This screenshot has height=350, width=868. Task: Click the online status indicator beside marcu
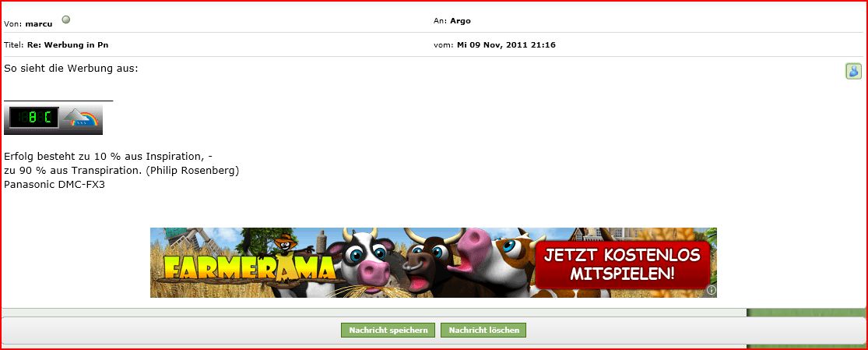pyautogui.click(x=66, y=19)
